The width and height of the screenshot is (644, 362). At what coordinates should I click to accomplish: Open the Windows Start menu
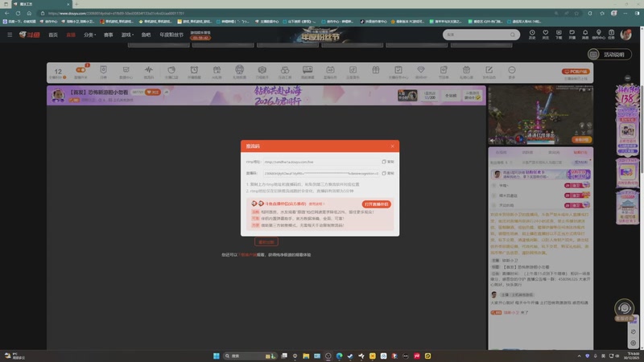pos(216,356)
